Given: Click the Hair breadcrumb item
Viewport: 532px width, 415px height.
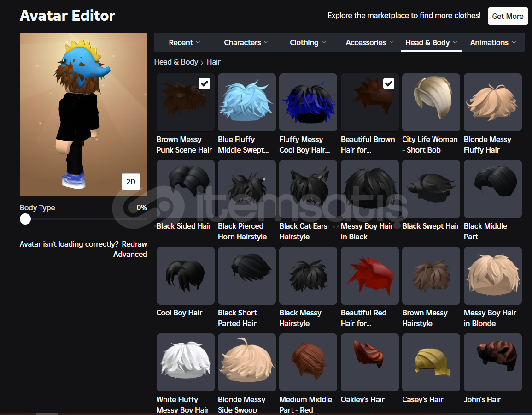Looking at the screenshot, I should [214, 62].
